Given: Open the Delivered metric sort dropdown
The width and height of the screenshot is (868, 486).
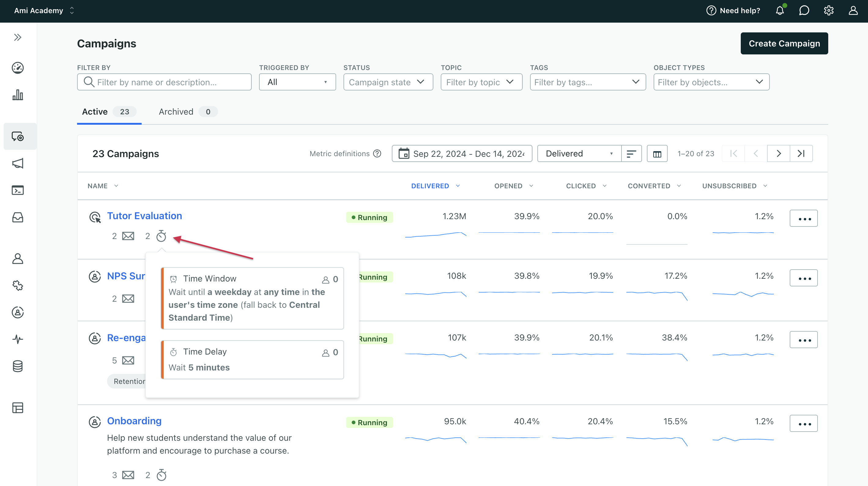Looking at the screenshot, I should pos(579,153).
